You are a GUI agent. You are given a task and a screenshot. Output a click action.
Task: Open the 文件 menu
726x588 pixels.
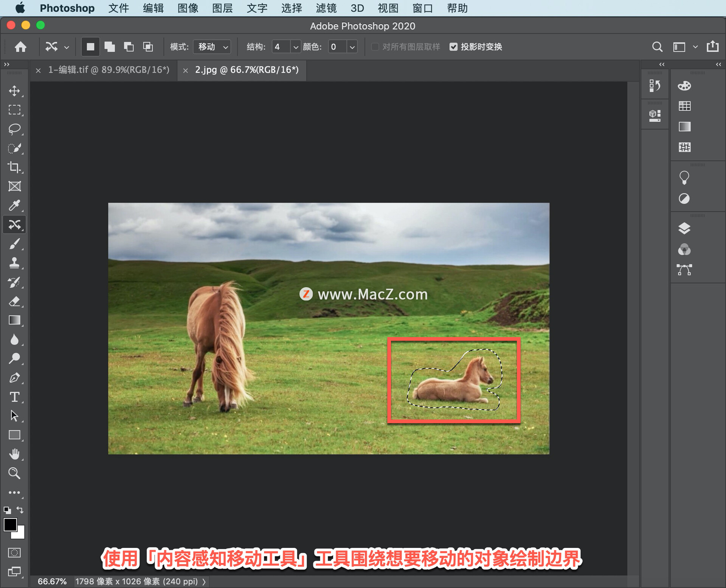point(119,8)
